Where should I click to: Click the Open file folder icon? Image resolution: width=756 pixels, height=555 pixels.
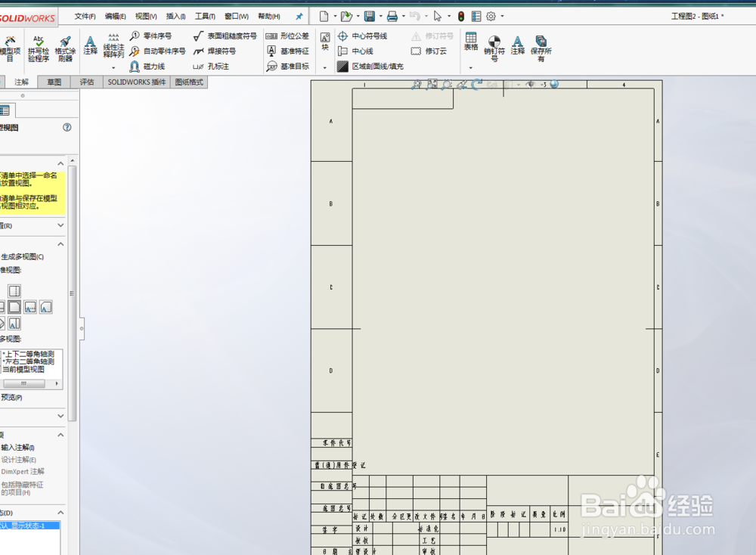coord(346,17)
